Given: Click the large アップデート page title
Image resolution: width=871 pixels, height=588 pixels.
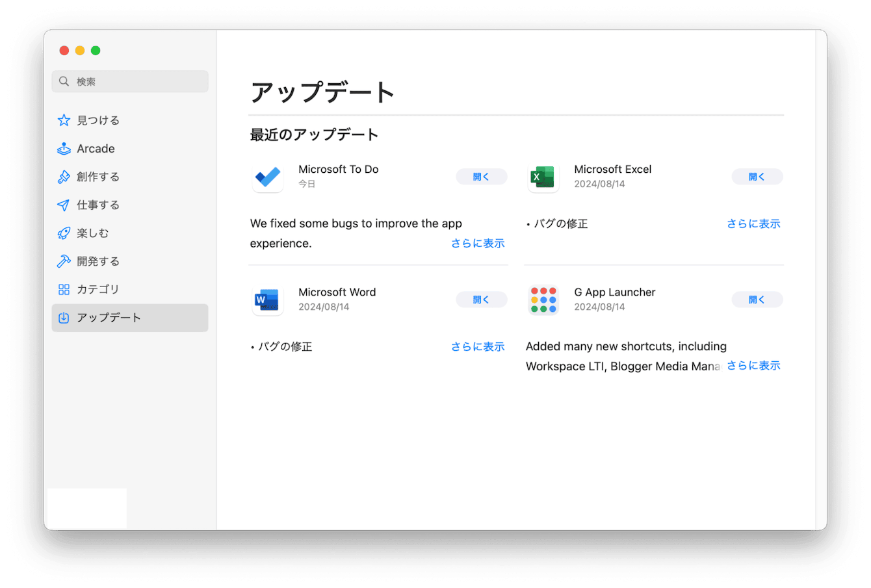Looking at the screenshot, I should 322,92.
